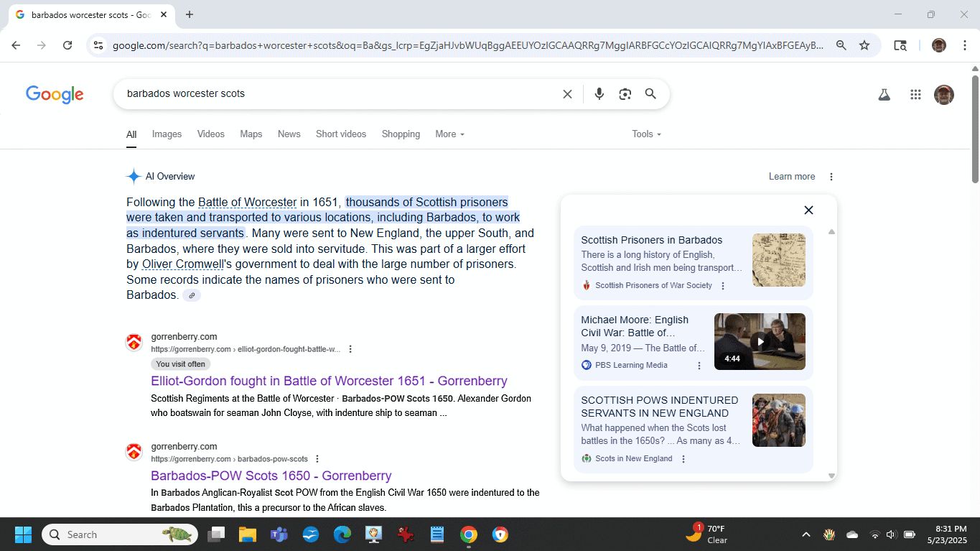Open the Tools dropdown
The image size is (980, 551).
(646, 134)
